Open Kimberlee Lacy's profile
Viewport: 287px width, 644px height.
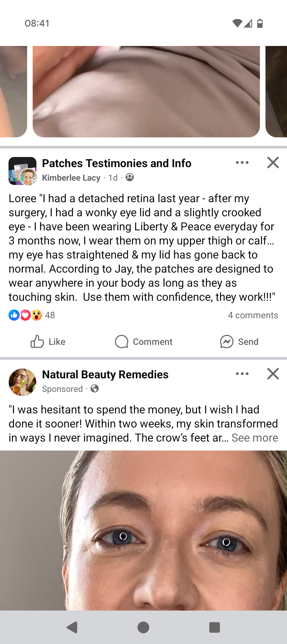[71, 178]
